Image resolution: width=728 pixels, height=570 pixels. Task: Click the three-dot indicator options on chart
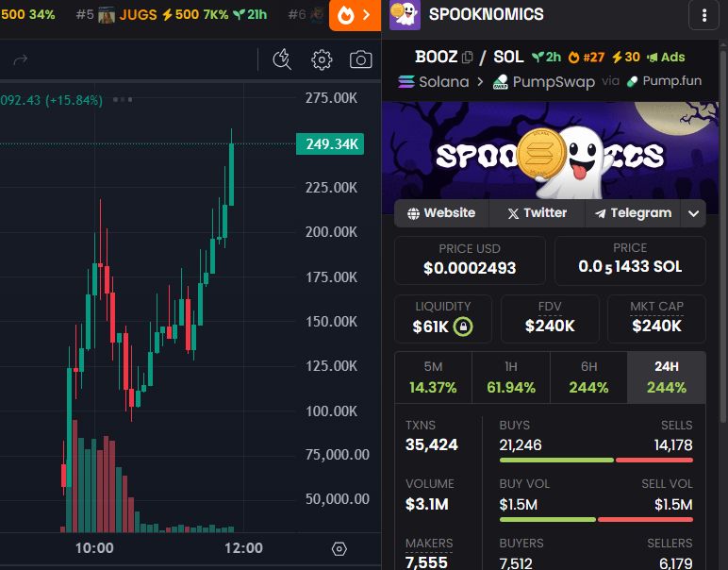coord(123,99)
